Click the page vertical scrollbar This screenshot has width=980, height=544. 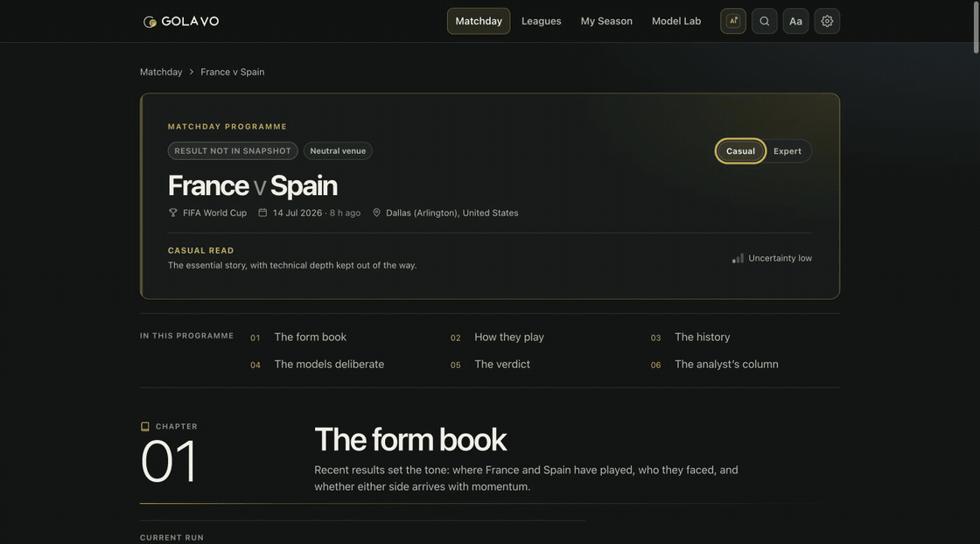(976, 27)
